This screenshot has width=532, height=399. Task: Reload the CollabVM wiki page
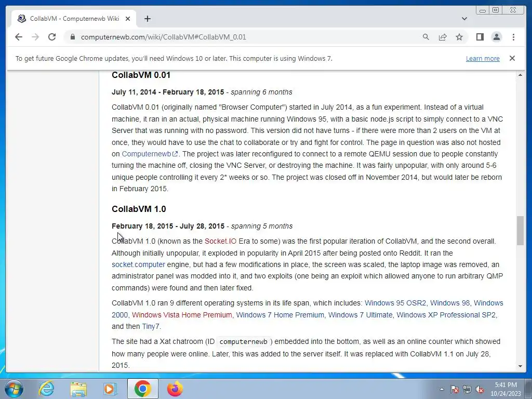(x=52, y=37)
